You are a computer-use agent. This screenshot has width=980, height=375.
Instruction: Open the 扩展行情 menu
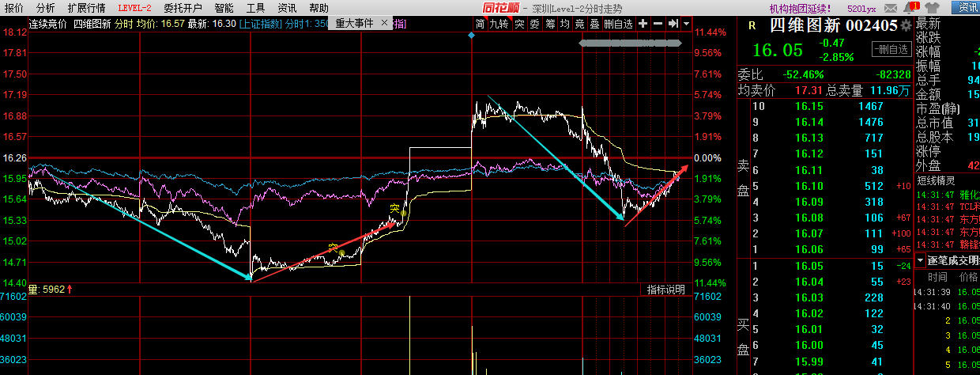(x=86, y=8)
